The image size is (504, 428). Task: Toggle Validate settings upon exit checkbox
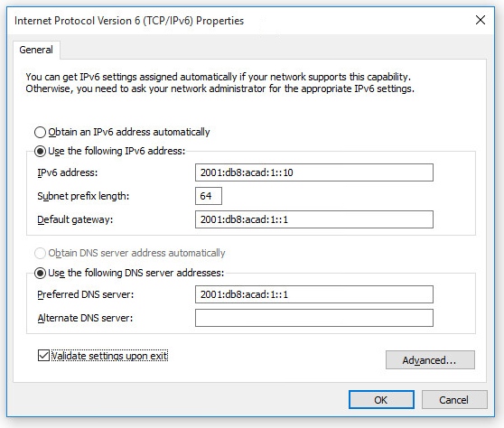43,356
